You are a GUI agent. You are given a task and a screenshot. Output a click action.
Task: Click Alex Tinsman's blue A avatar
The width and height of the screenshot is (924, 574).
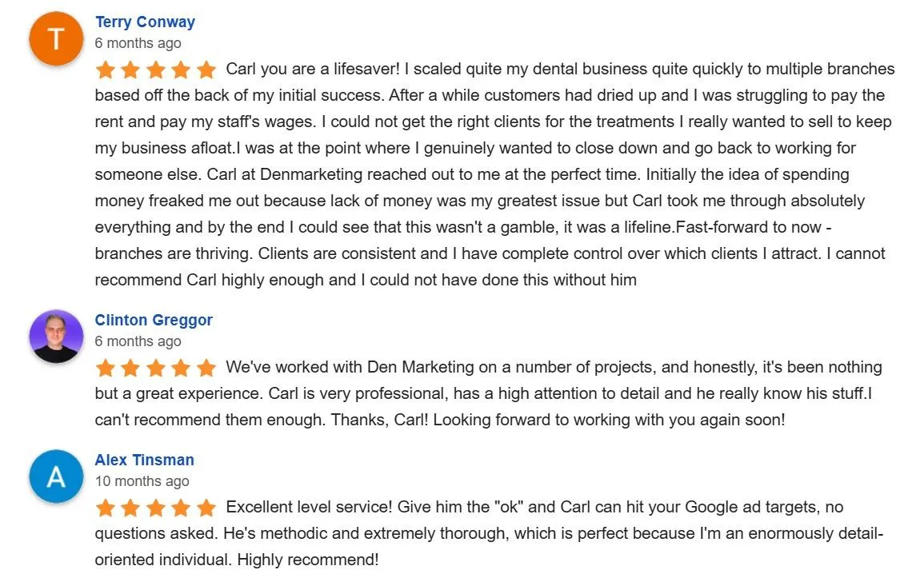point(56,476)
